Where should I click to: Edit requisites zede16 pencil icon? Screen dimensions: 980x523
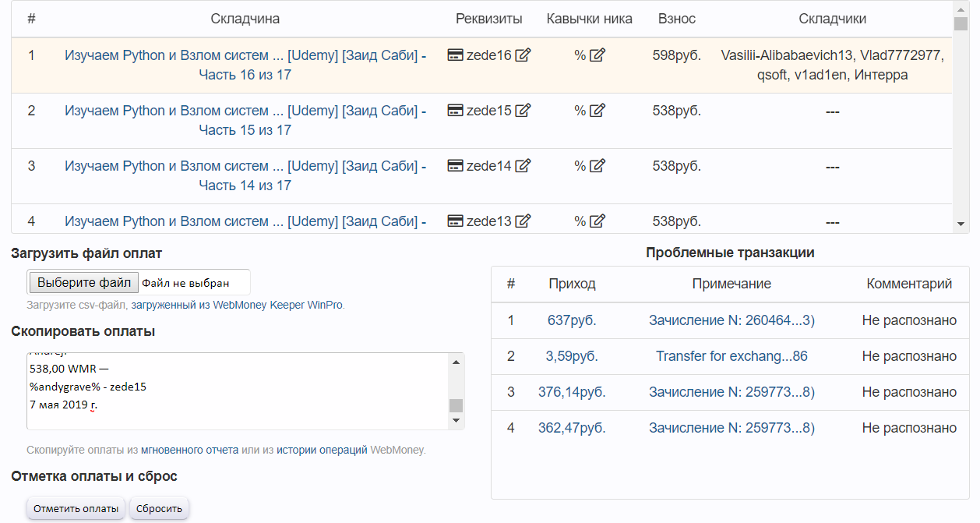523,55
